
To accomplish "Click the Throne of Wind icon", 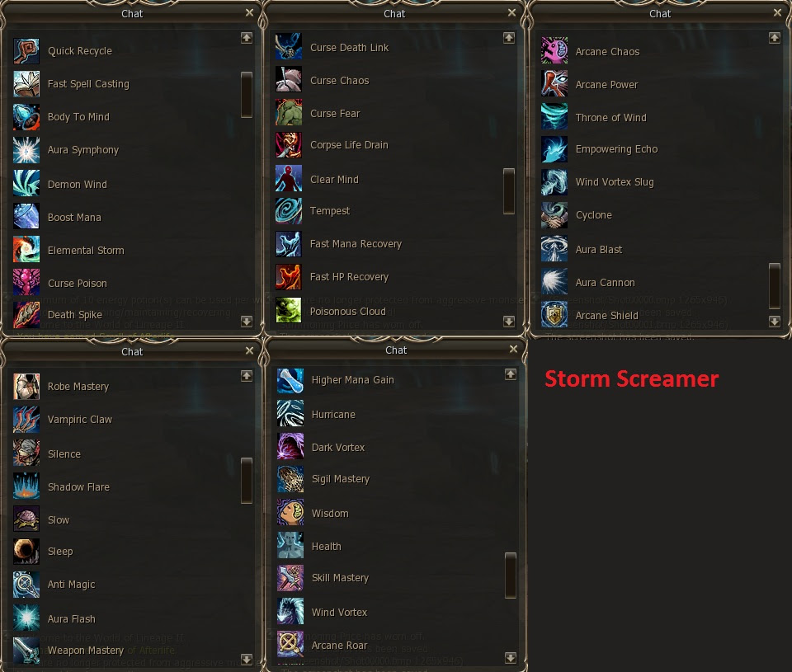I will click(554, 116).
